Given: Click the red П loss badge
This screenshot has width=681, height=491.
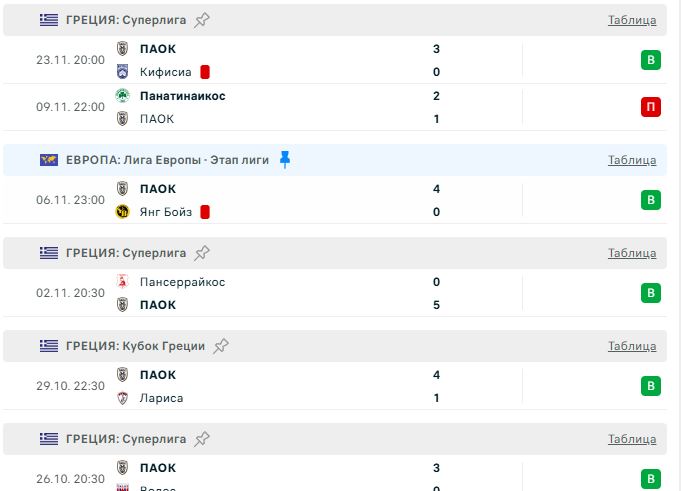Looking at the screenshot, I should tap(651, 107).
